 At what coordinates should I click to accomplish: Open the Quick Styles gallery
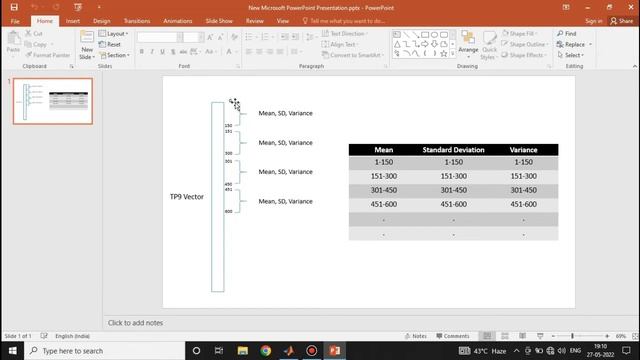click(x=489, y=45)
